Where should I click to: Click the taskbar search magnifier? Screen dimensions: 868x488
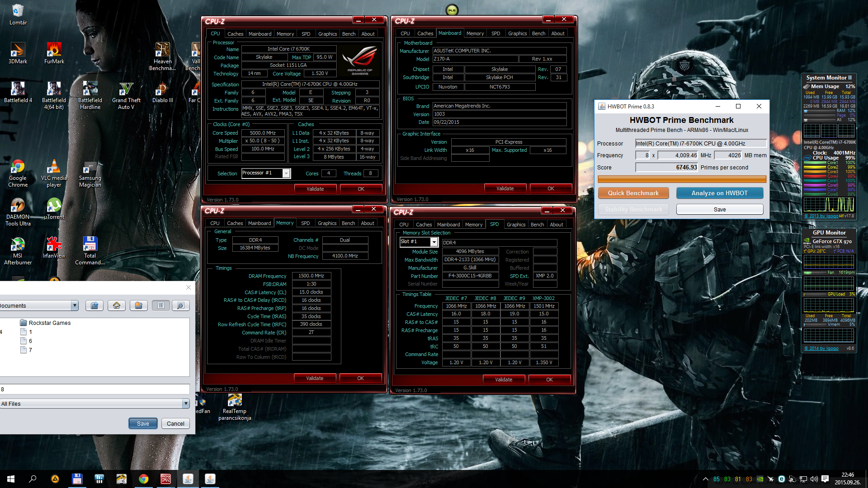click(x=33, y=479)
